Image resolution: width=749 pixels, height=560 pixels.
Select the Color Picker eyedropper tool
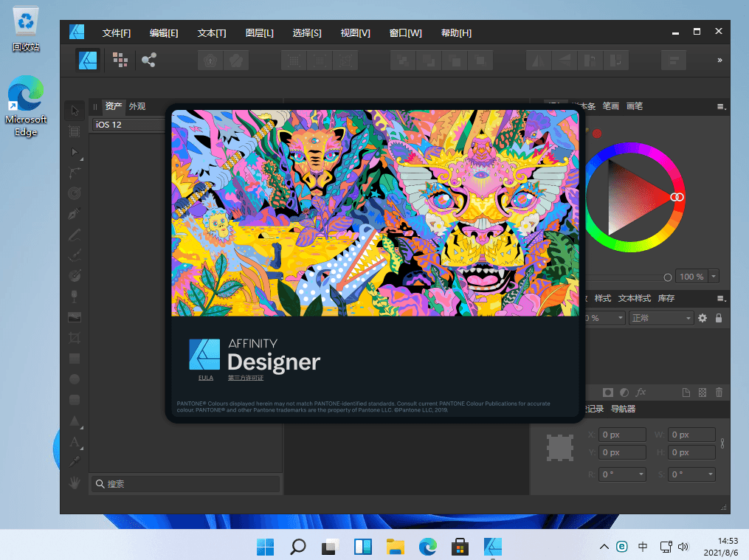[x=75, y=462]
